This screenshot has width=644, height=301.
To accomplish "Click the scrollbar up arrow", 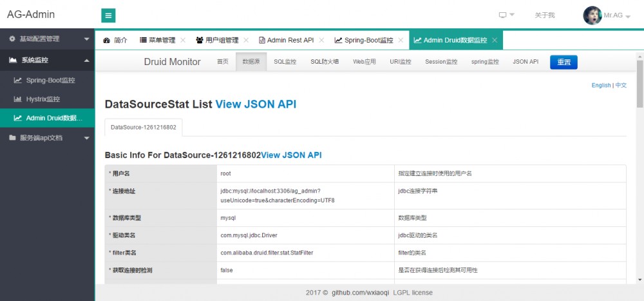I will [x=640, y=55].
